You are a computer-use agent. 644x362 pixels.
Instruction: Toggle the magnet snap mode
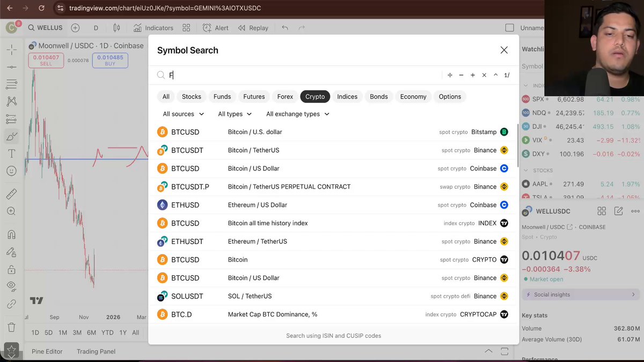coord(11,234)
